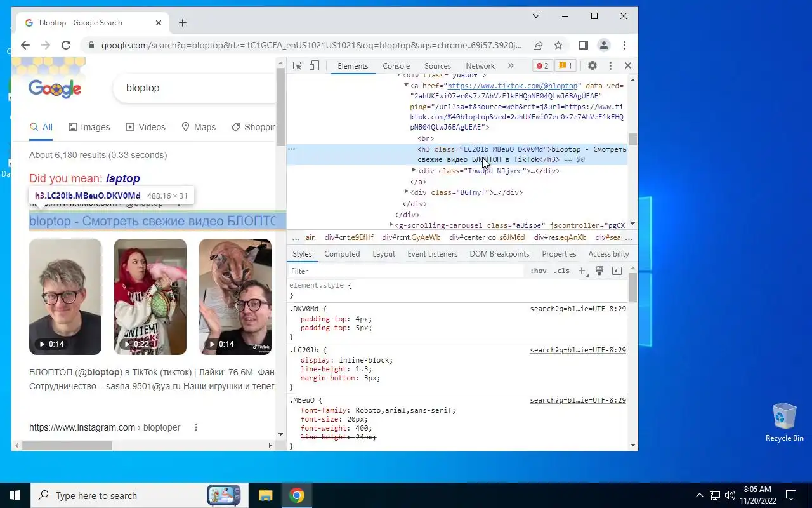
Task: Open the tab search dropdown arrow
Action: click(x=536, y=16)
